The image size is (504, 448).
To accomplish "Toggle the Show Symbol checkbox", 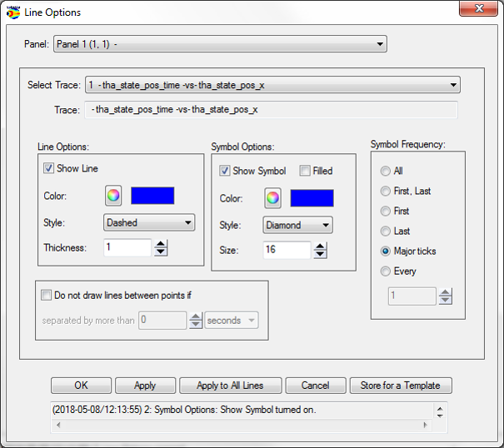I will tap(225, 171).
